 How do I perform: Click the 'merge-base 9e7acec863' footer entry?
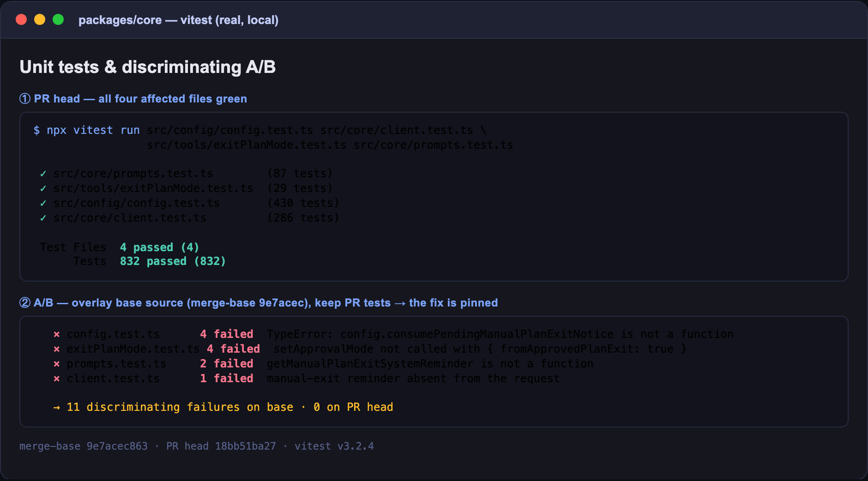coord(84,446)
